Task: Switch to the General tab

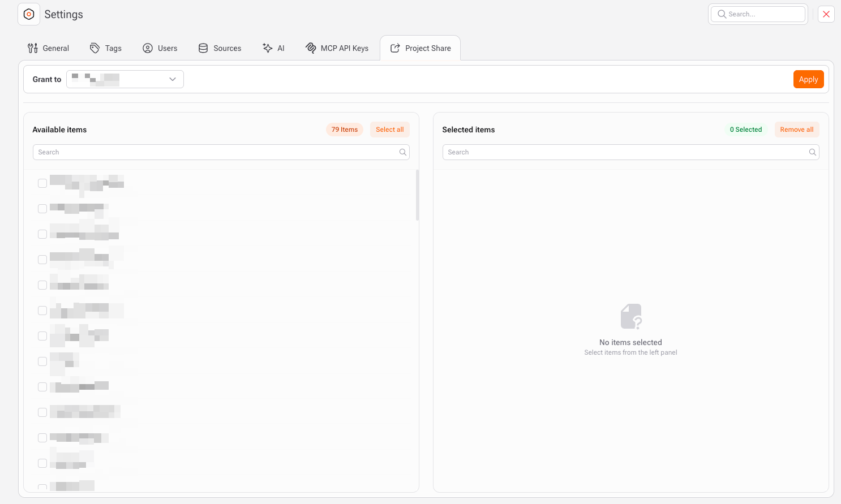Action: pos(49,48)
